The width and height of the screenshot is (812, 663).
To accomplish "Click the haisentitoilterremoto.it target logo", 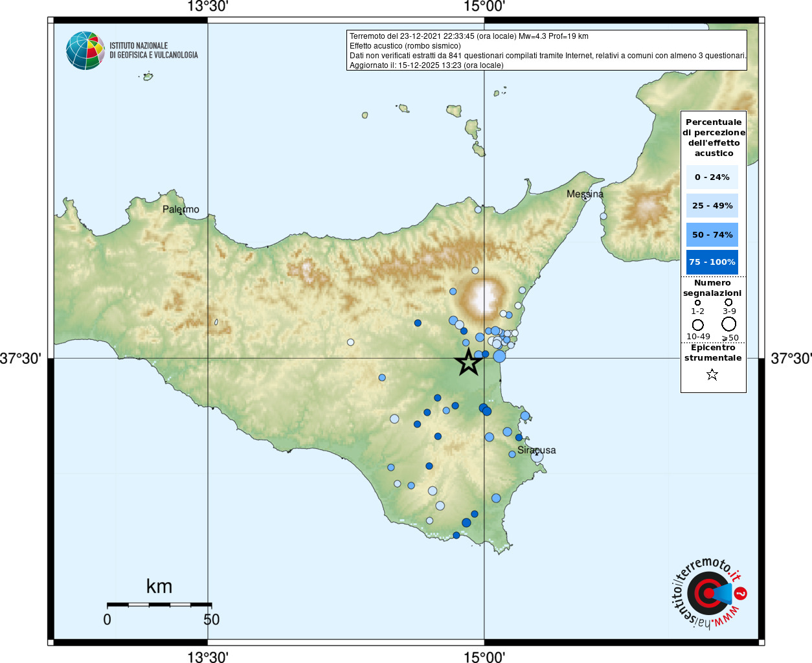I will tap(708, 593).
